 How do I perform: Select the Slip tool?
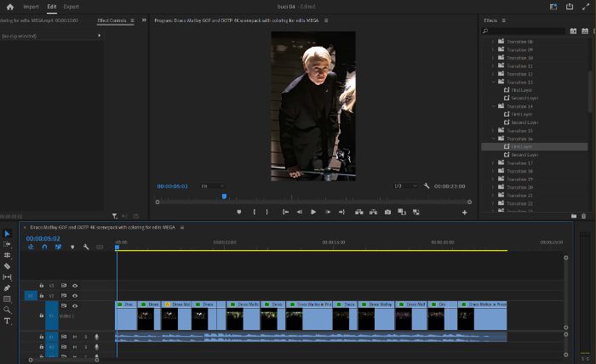point(7,277)
